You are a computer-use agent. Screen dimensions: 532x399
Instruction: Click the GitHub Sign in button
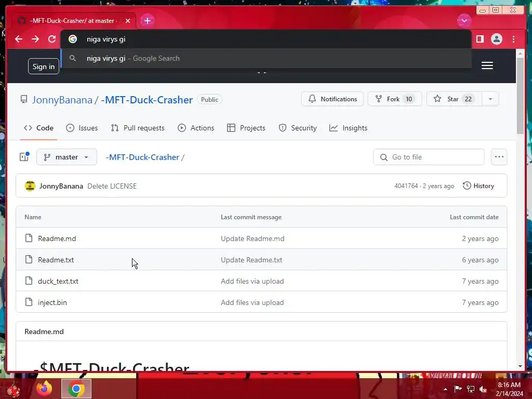coord(44,66)
